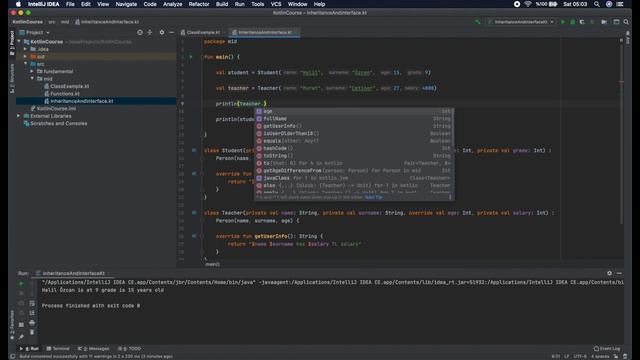The height and width of the screenshot is (360, 640).
Task: Click the gutter icon beside class Teacher
Action: 194,213
